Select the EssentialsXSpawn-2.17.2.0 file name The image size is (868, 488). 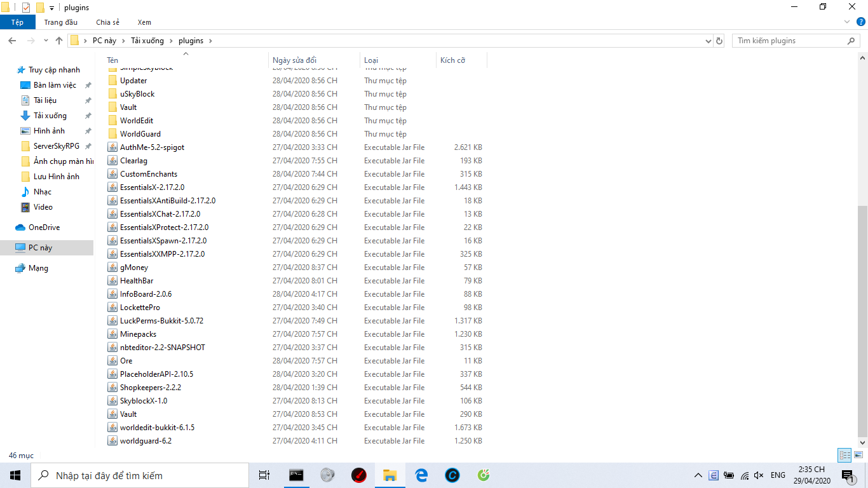[x=163, y=241]
